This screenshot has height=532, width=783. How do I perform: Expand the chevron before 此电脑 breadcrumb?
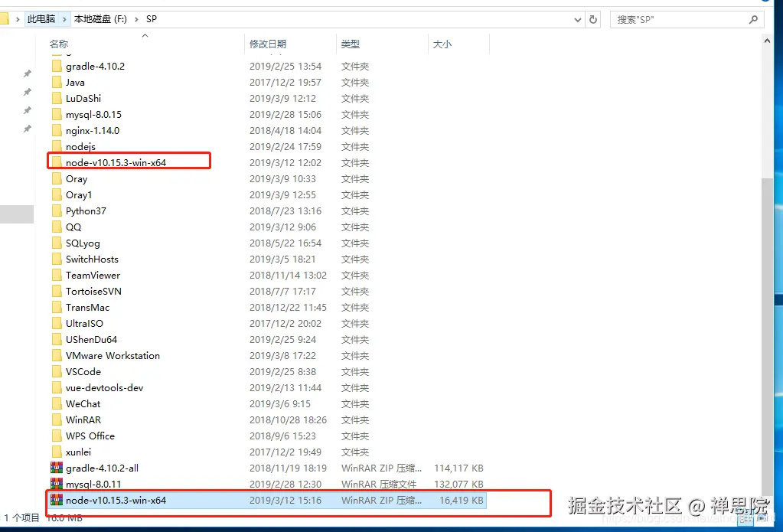[x=18, y=19]
